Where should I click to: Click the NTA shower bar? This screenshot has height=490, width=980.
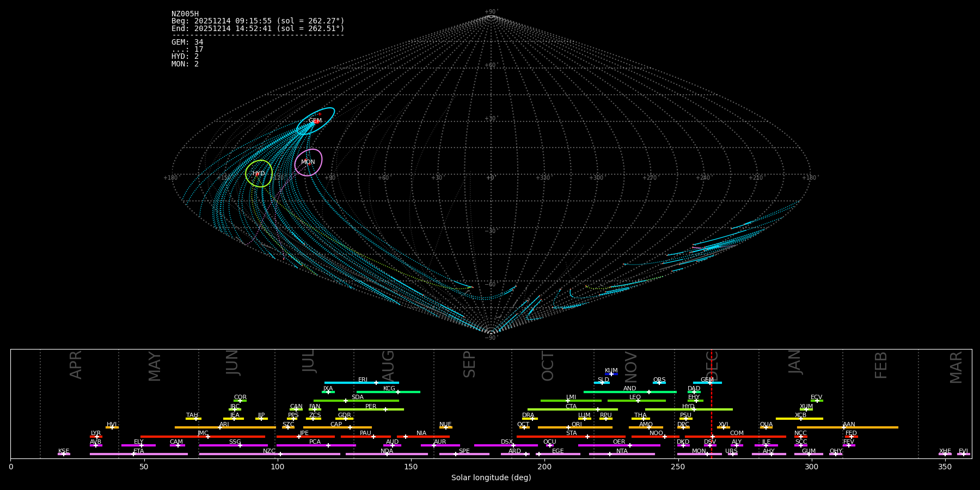pyautogui.click(x=622, y=454)
